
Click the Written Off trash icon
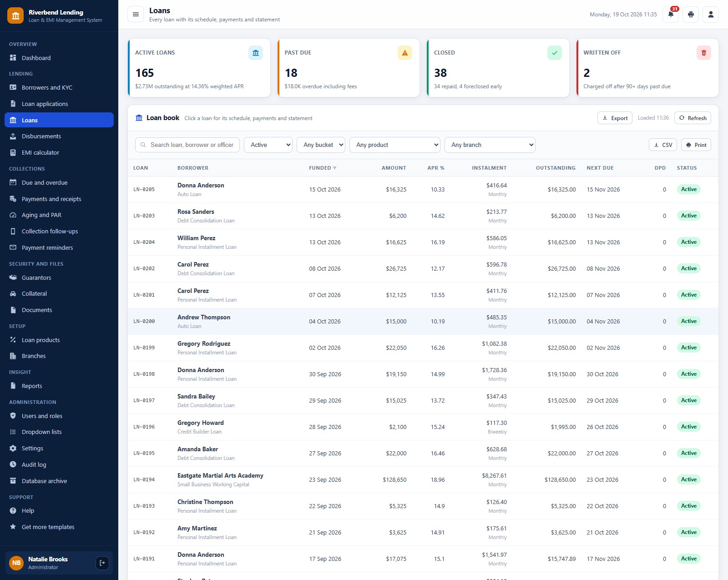pyautogui.click(x=704, y=53)
